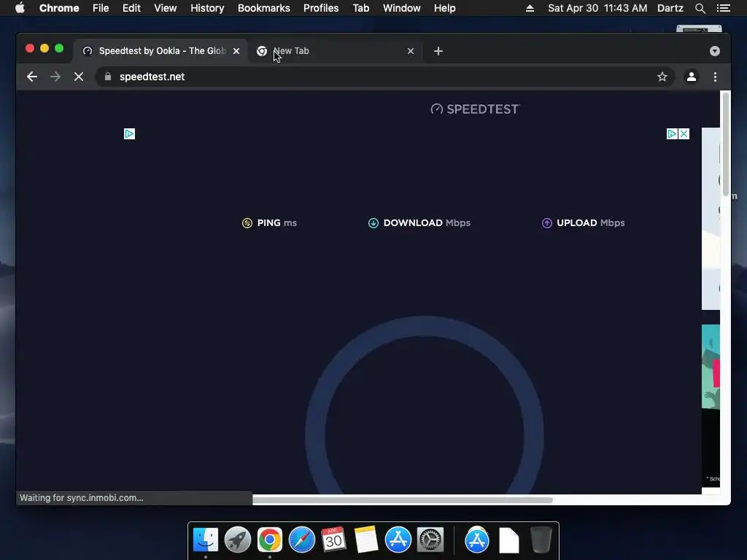Open Finder from the Dock
This screenshot has height=560, width=747.
[x=205, y=540]
